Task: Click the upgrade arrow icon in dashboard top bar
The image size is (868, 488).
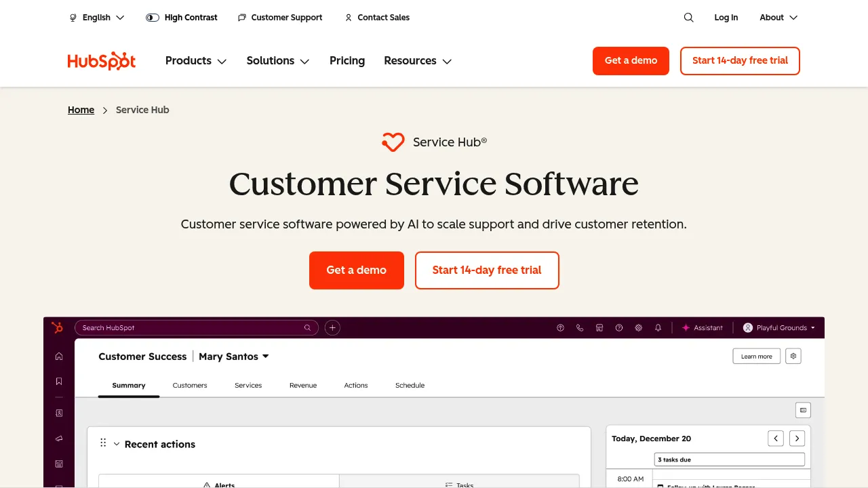Action: tap(560, 327)
